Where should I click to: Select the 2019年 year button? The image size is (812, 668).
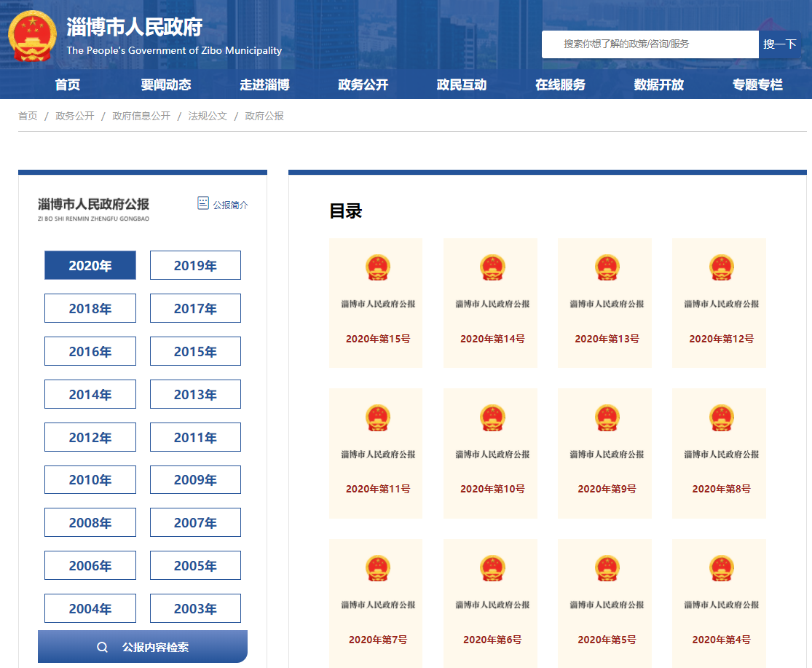tap(195, 265)
